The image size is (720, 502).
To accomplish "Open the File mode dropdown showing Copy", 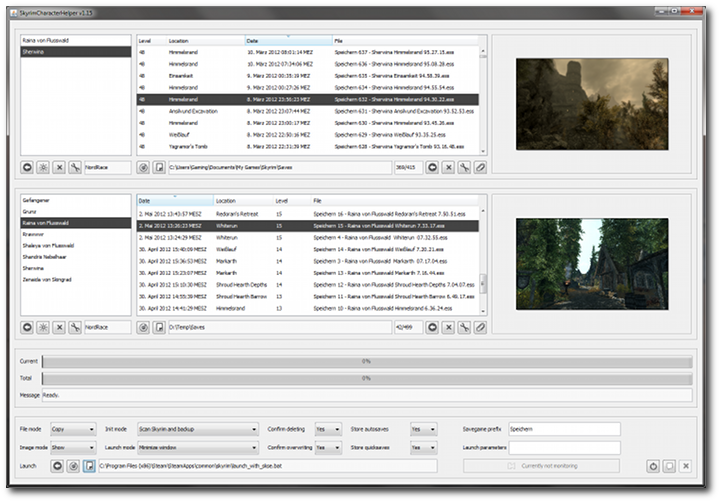I will (71, 429).
